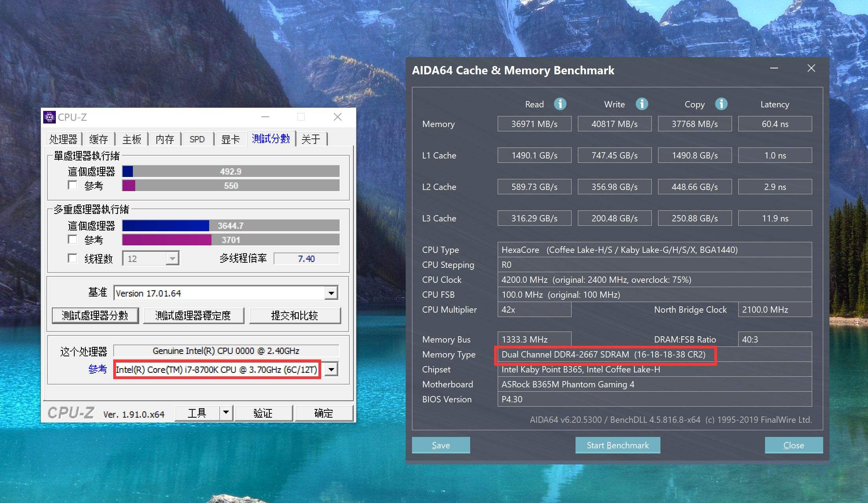Click the CPU Type HexaCore field
This screenshot has width=868, height=503.
pyautogui.click(x=655, y=250)
